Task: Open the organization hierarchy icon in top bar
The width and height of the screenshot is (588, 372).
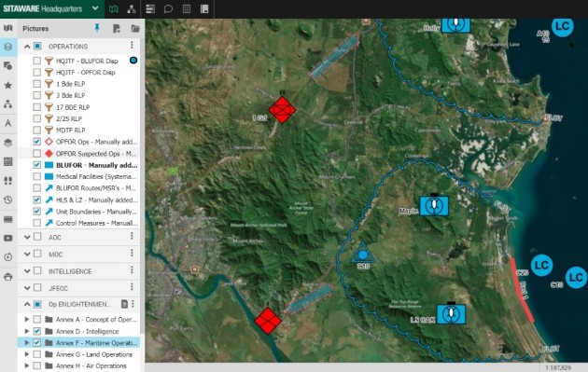Action: click(x=132, y=9)
